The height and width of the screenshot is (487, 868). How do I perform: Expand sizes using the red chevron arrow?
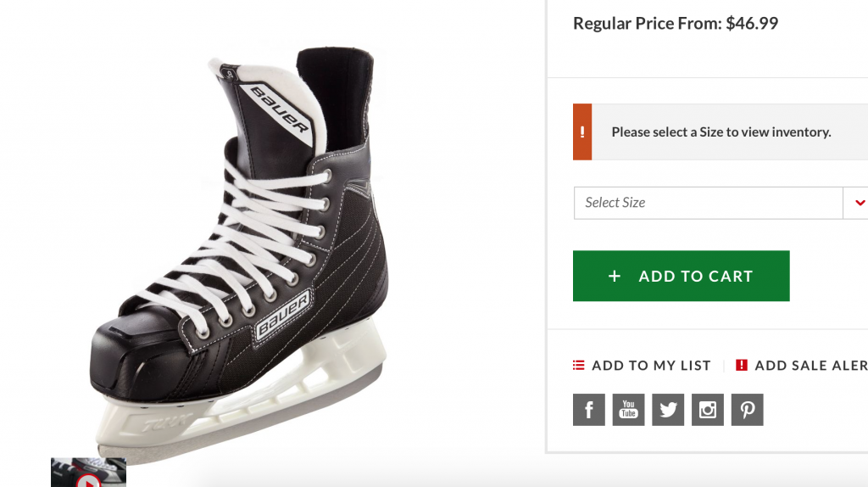858,203
